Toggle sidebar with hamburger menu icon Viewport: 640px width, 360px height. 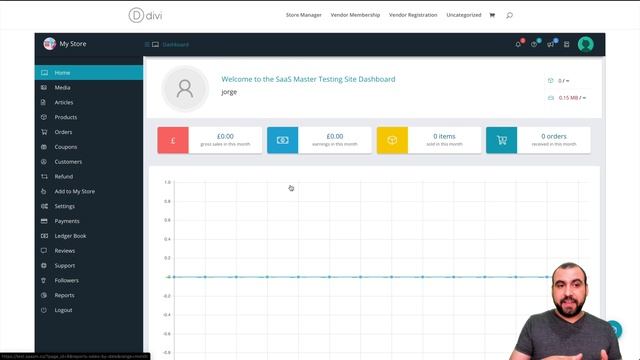tap(147, 44)
